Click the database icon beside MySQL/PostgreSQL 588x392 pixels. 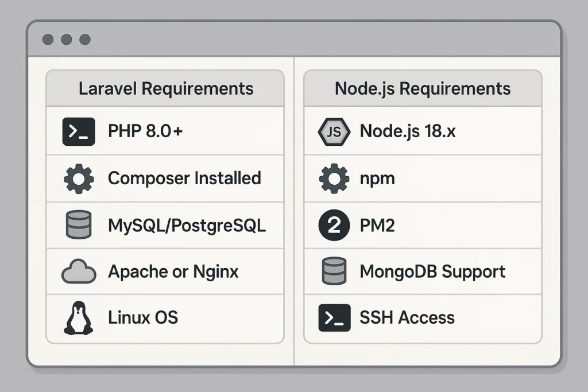pyautogui.click(x=79, y=225)
